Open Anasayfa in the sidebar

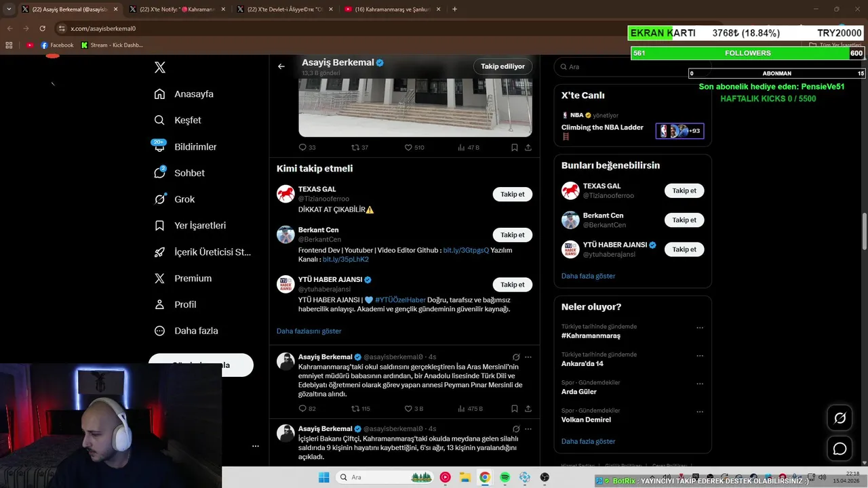184,94
